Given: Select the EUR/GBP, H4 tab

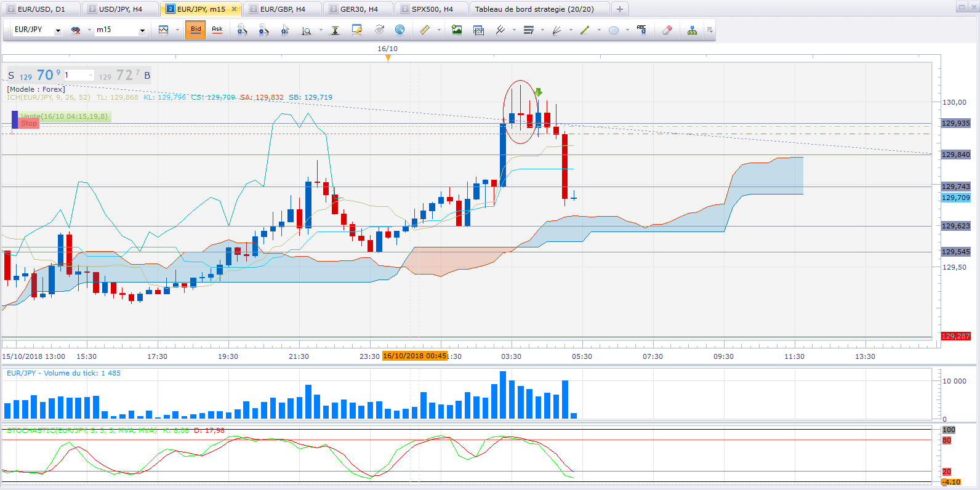Looking at the screenshot, I should coord(283,9).
